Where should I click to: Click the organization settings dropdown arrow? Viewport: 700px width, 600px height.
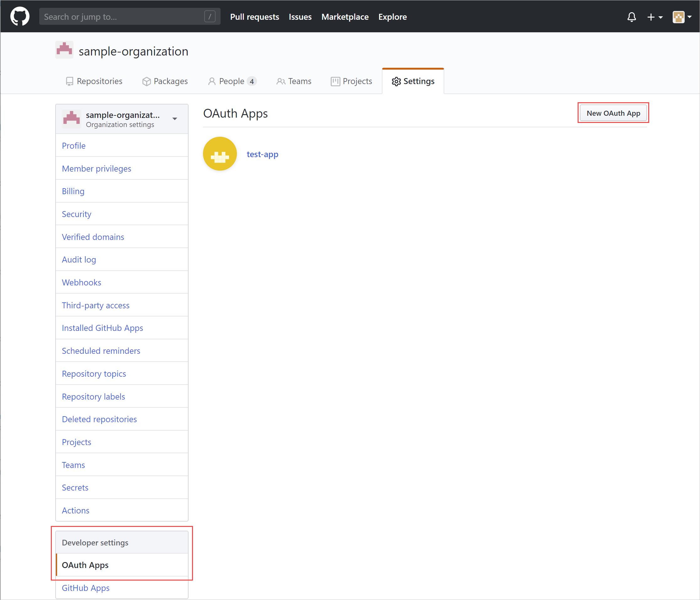pyautogui.click(x=176, y=117)
